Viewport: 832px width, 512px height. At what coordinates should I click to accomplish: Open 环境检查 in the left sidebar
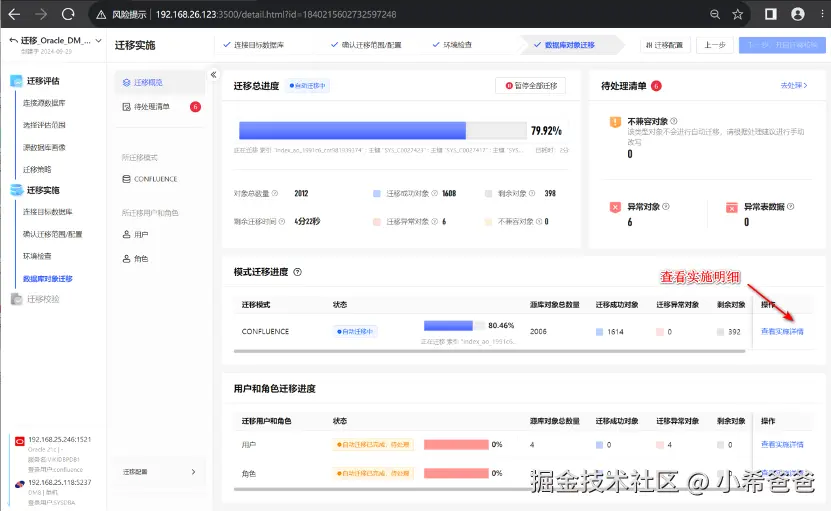coord(37,256)
